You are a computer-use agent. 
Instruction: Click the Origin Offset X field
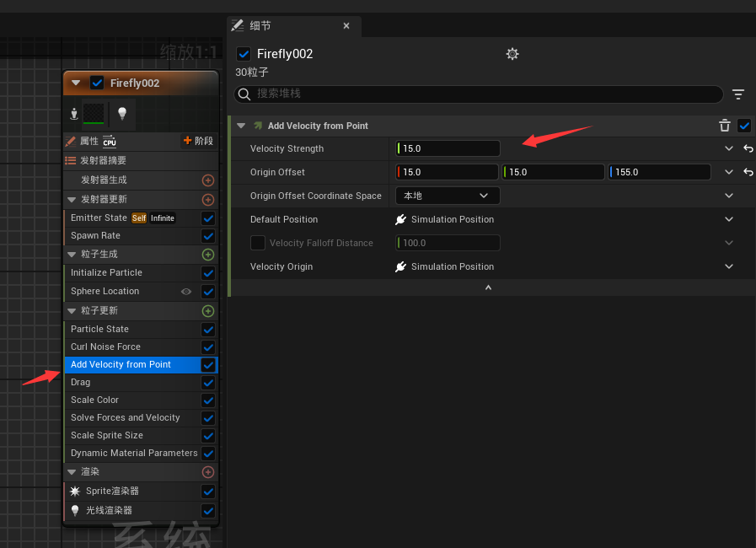pos(447,172)
